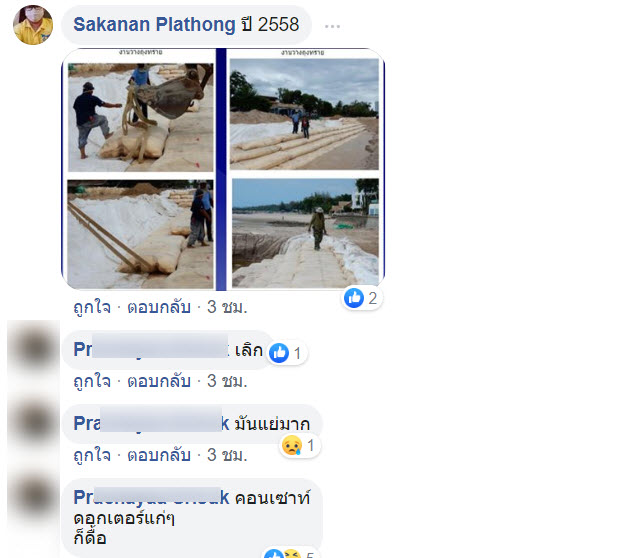The image size is (622, 558).
Task: Open the three-dot comment options menu
Action: point(332,26)
